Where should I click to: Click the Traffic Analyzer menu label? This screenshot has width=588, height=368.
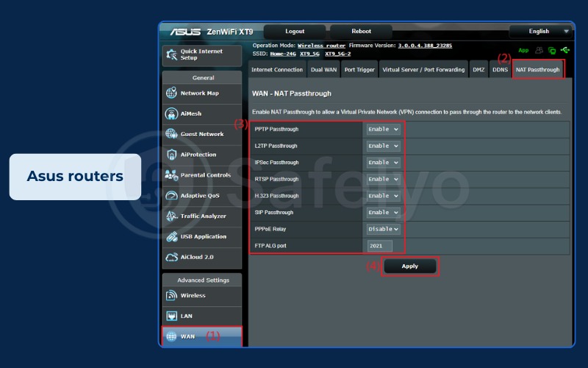click(204, 216)
